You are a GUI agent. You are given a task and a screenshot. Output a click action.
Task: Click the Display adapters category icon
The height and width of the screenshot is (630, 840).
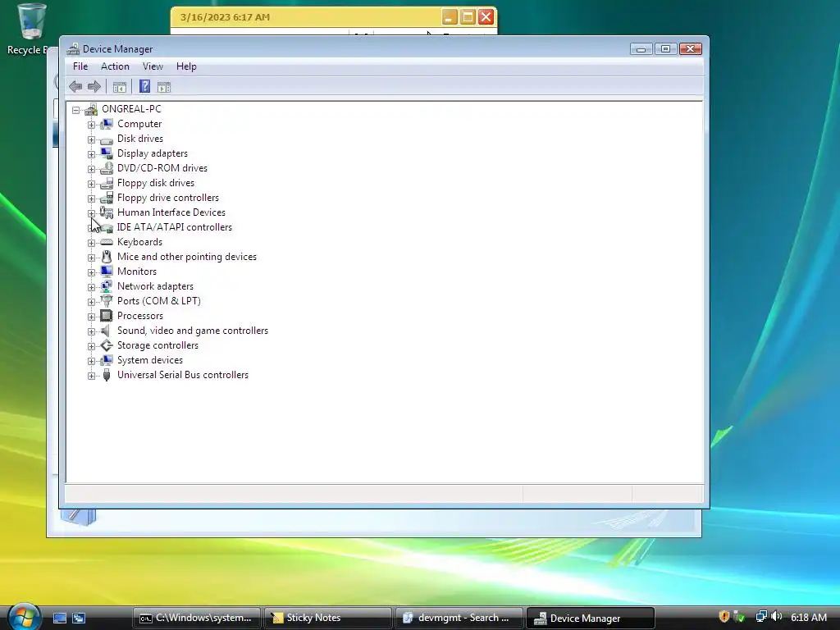tap(107, 153)
